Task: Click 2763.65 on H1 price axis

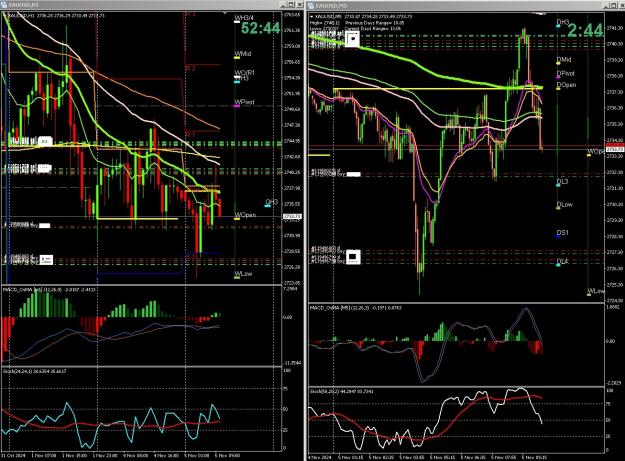Action: [292, 15]
